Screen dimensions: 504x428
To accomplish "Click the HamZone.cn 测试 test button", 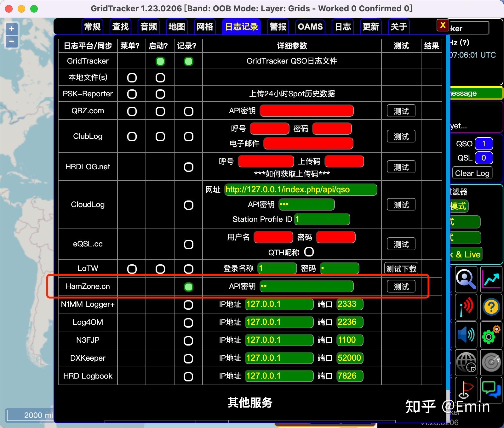I will point(401,286).
